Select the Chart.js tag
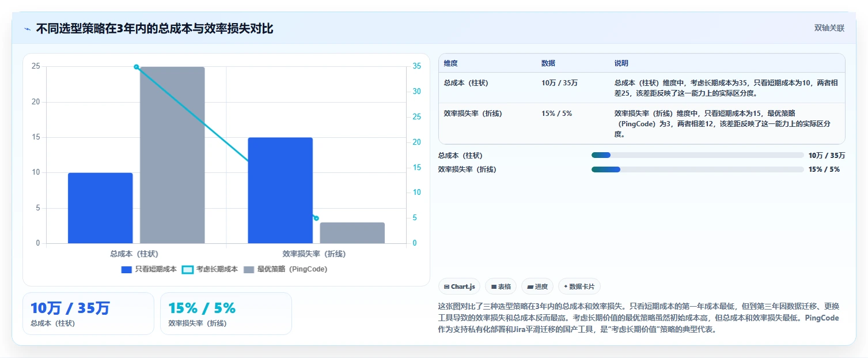Screen dimensions: 868x358 (459, 287)
